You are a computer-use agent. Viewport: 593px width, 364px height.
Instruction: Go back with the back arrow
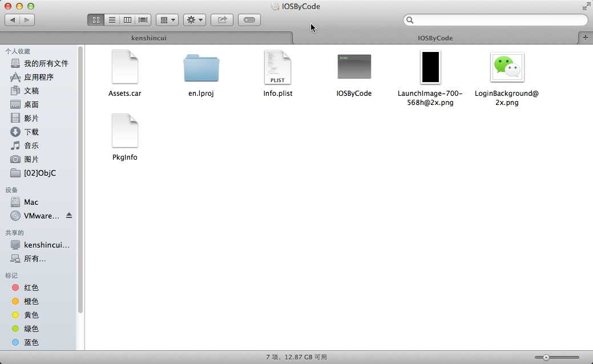click(13, 20)
